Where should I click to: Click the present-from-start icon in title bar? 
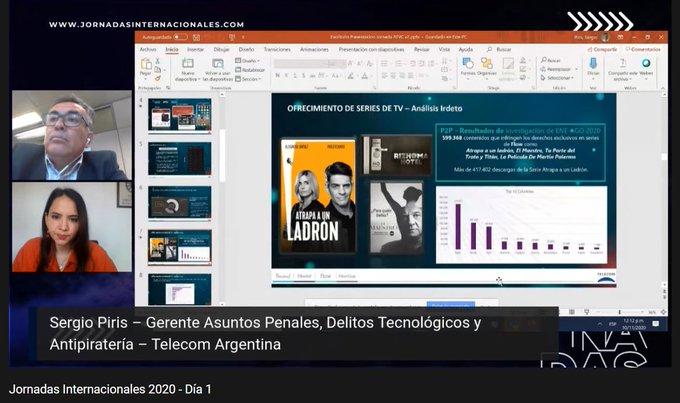[232, 37]
